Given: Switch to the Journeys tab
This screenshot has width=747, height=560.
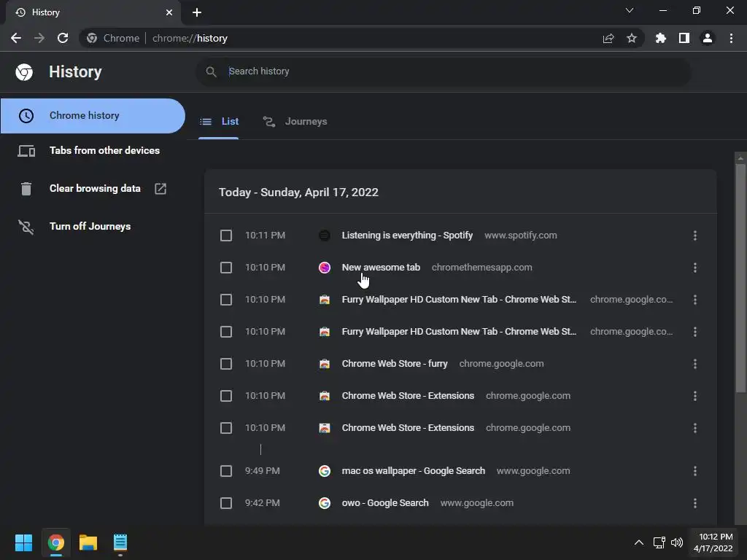Looking at the screenshot, I should [295, 122].
